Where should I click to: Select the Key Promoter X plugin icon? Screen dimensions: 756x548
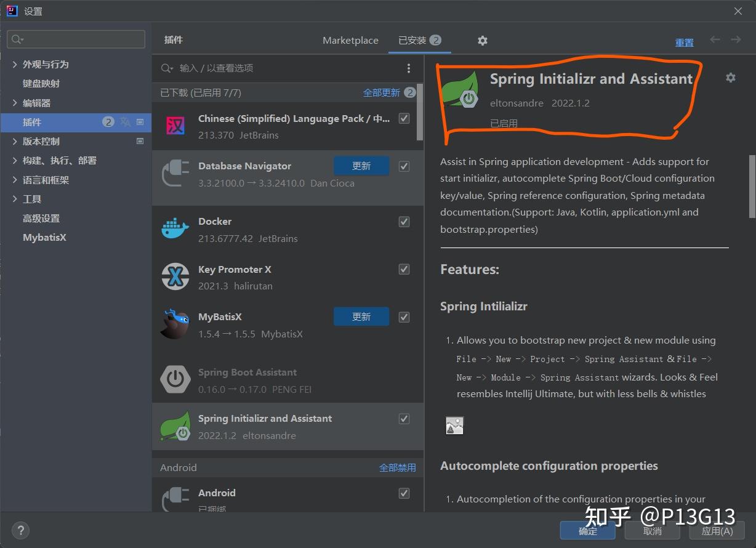(175, 275)
